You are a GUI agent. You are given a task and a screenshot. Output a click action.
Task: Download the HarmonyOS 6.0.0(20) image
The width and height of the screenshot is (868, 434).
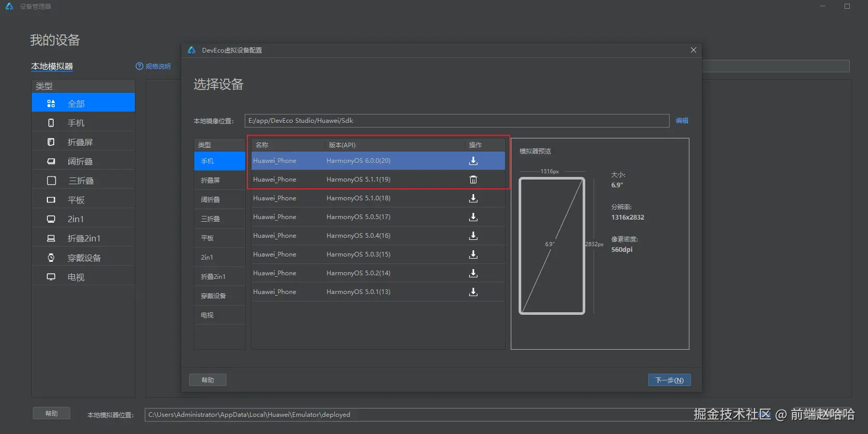click(x=473, y=161)
